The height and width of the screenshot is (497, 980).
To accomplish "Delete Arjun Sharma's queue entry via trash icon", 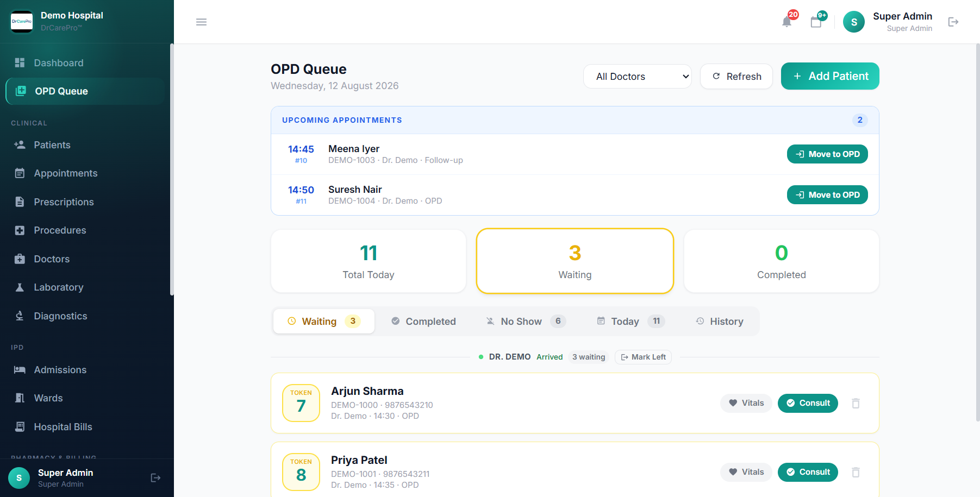I will pyautogui.click(x=856, y=403).
